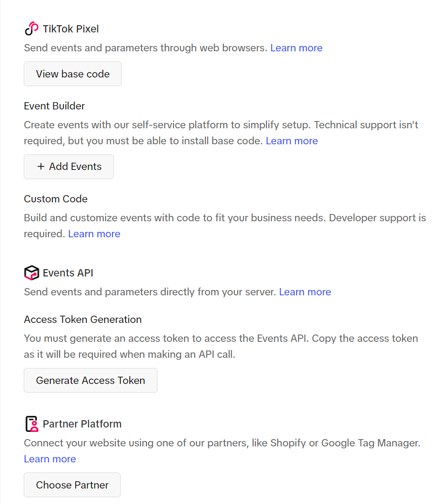Click the Events API heading text
438x504 pixels.
[68, 273]
